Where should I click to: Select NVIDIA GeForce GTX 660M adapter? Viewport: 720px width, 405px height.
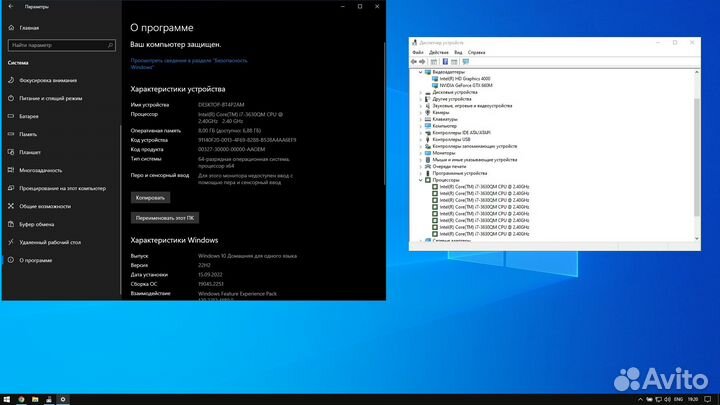coord(466,85)
